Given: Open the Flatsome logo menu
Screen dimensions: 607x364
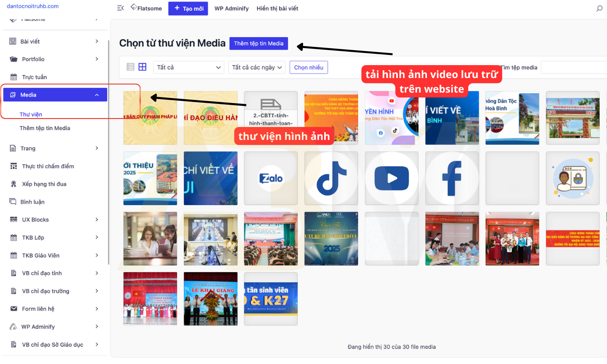Looking at the screenshot, I should [x=146, y=8].
